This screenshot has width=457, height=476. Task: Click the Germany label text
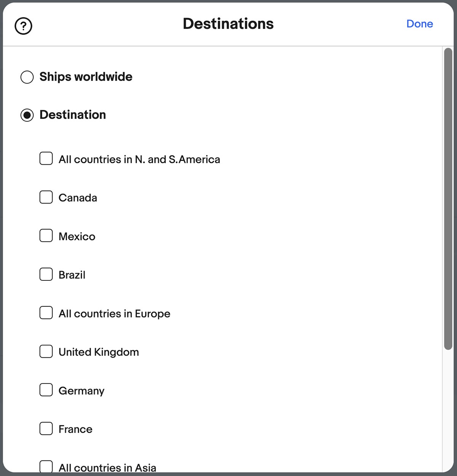point(81,391)
